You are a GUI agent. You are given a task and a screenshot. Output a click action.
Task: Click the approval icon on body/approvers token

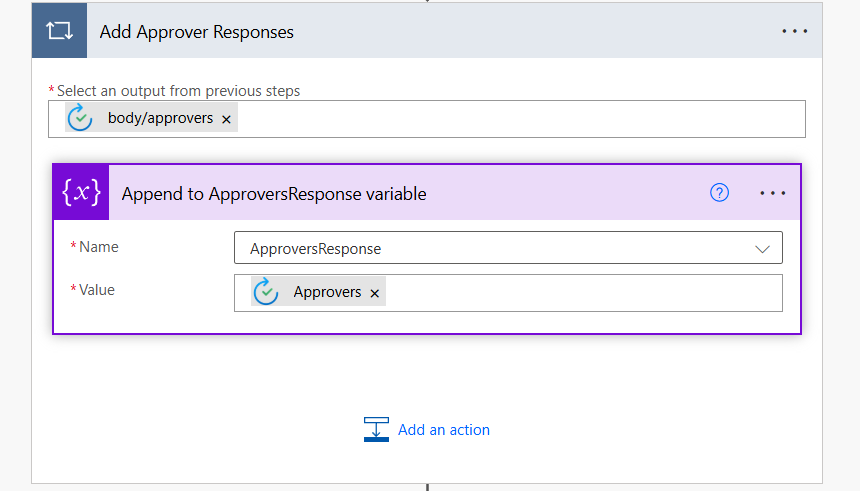pos(80,118)
